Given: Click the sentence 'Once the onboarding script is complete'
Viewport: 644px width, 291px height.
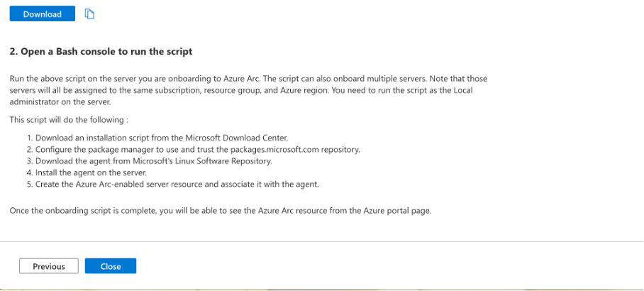Looking at the screenshot, I should point(221,212).
